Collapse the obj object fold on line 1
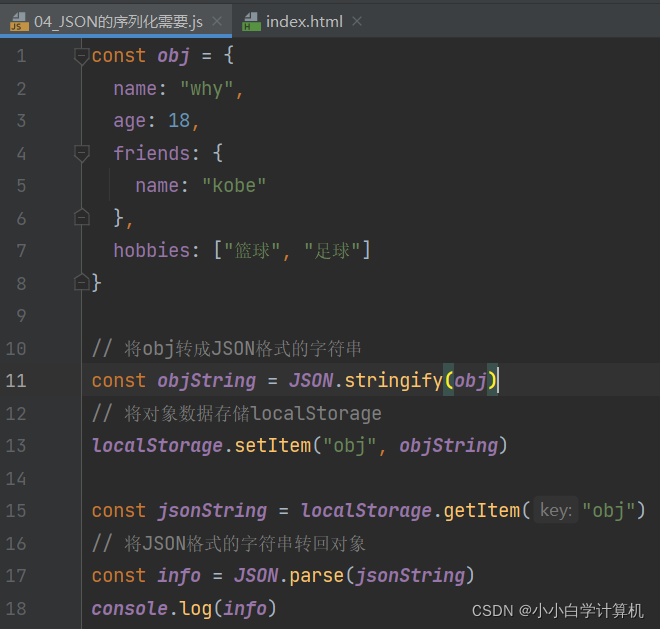Image resolution: width=660 pixels, height=629 pixels. pos(81,56)
